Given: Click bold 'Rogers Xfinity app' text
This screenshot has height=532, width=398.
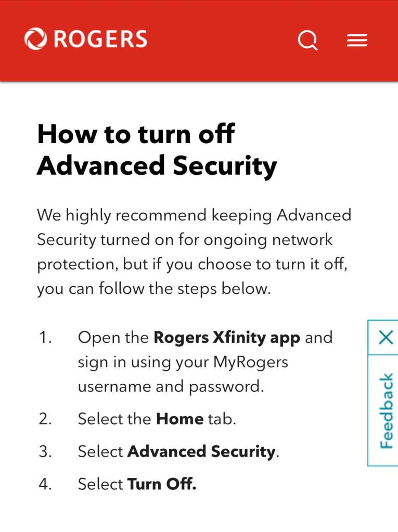Looking at the screenshot, I should [x=227, y=338].
